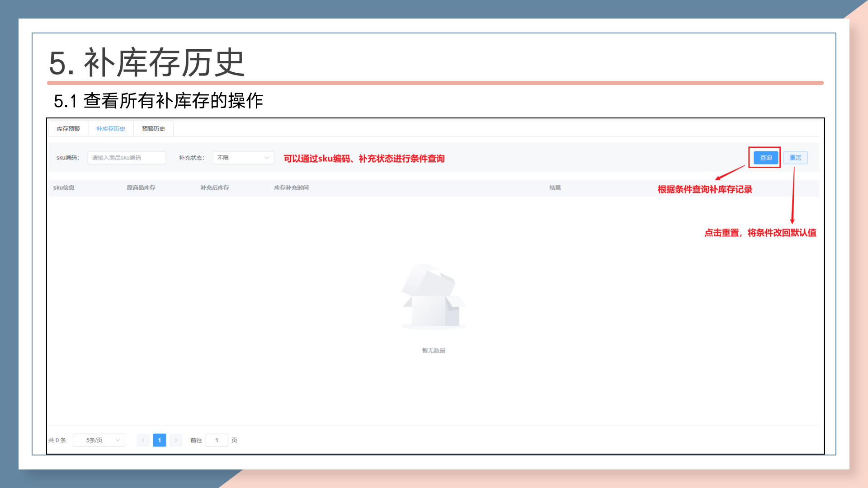Click the 原商品库存 column header
868x488 pixels.
[141, 188]
